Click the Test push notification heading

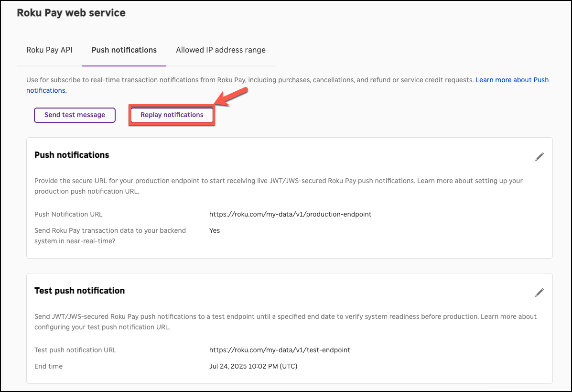[x=79, y=290]
